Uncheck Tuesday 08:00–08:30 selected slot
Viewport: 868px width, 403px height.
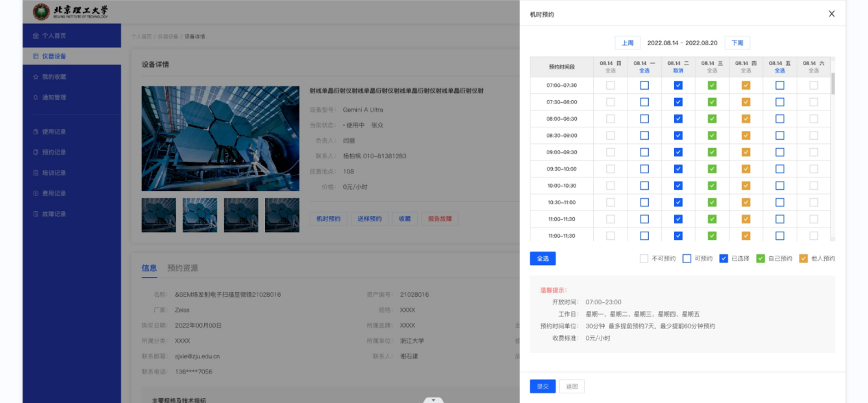pos(678,119)
